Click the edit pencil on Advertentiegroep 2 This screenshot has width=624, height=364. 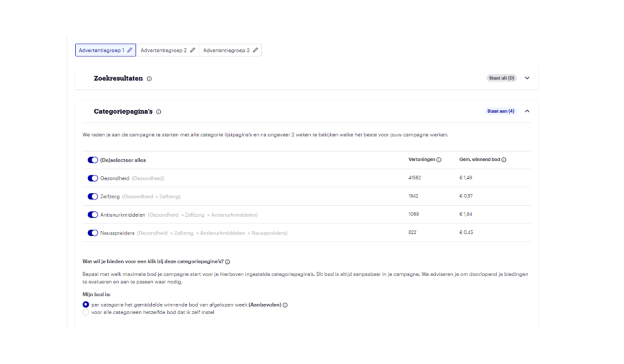(x=192, y=49)
